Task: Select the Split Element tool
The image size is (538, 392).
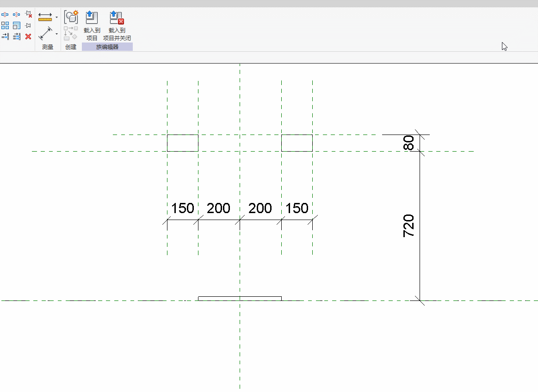Action: pos(5,15)
